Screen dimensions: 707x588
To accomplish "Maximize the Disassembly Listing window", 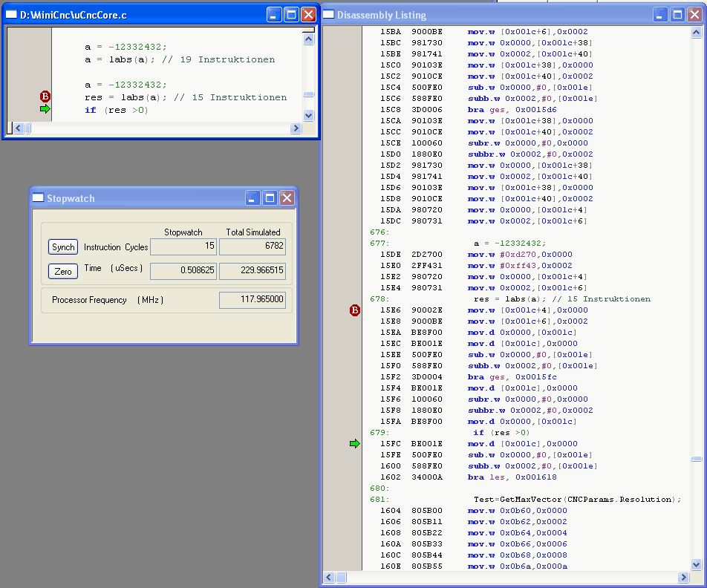I will [678, 14].
